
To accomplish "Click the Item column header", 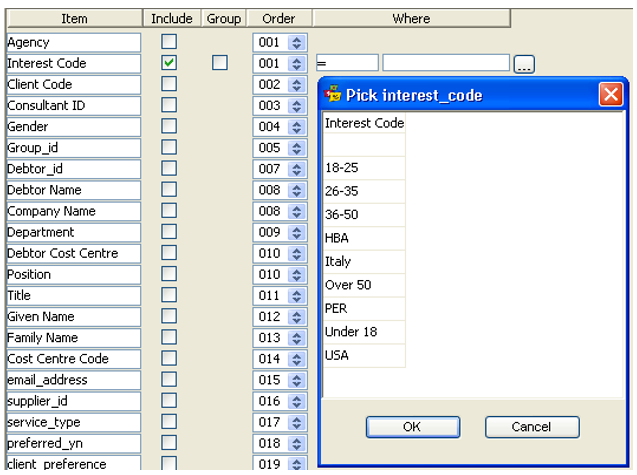I will click(x=74, y=19).
